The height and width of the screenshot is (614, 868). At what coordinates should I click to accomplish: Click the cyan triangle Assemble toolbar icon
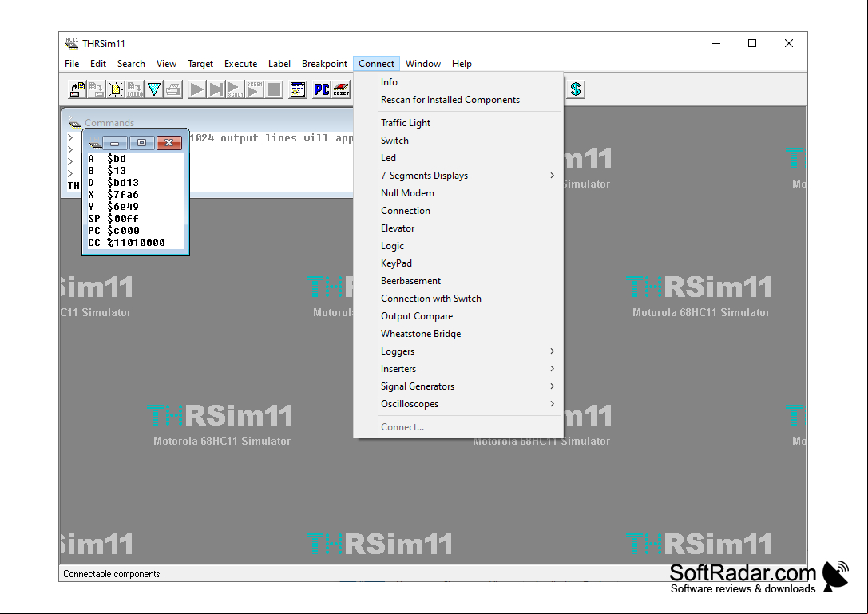point(154,89)
